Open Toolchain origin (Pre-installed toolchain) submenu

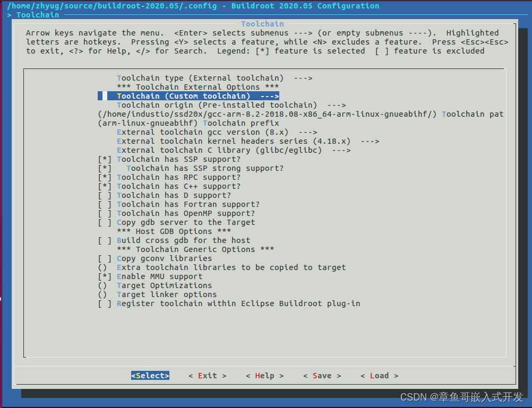pyautogui.click(x=231, y=105)
